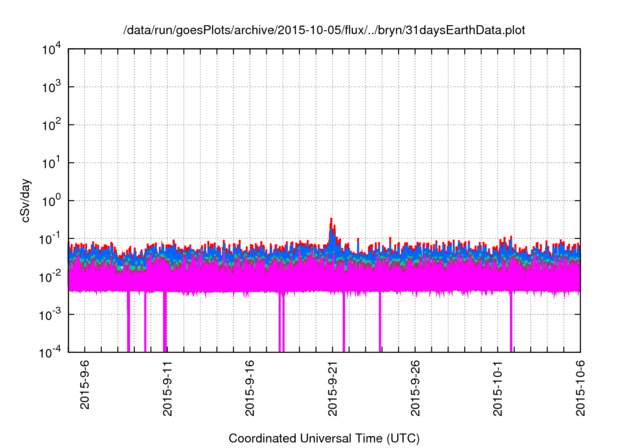Click the 10^0 y-axis tick label
The image size is (640, 448).
[x=52, y=200]
